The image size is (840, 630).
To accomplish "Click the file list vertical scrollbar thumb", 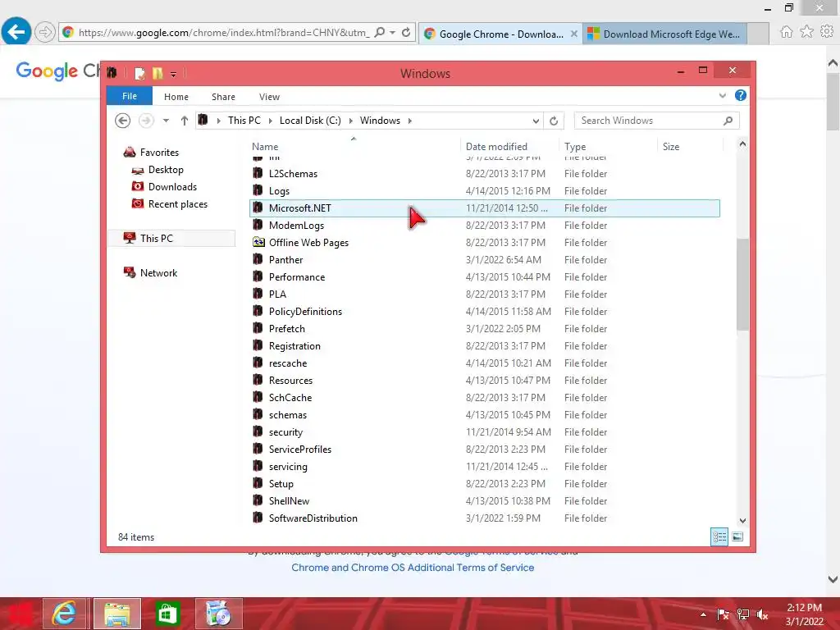I will click(x=742, y=285).
